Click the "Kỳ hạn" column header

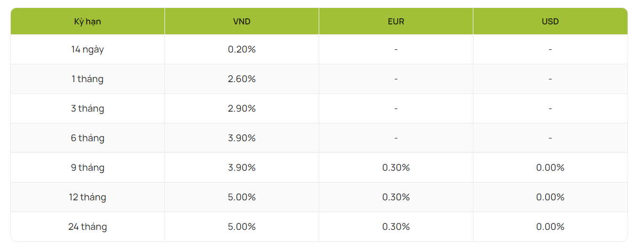tap(87, 22)
